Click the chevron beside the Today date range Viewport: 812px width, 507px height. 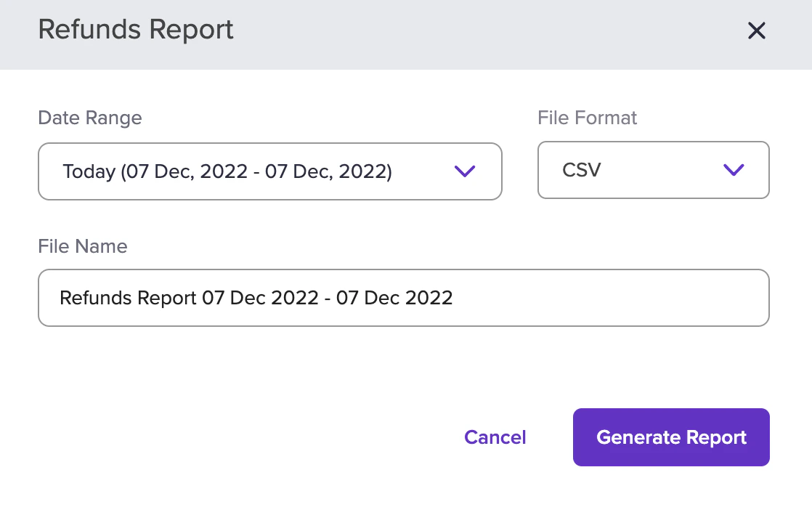tap(465, 171)
